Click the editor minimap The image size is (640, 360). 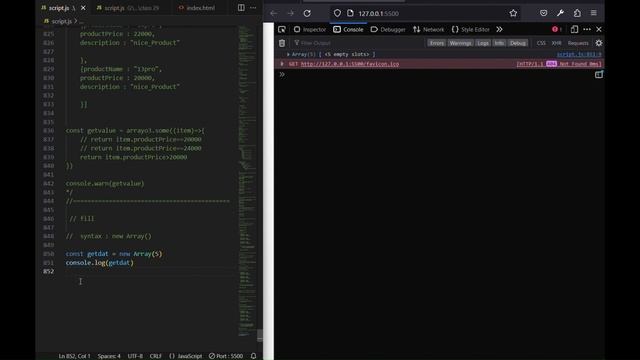247,180
